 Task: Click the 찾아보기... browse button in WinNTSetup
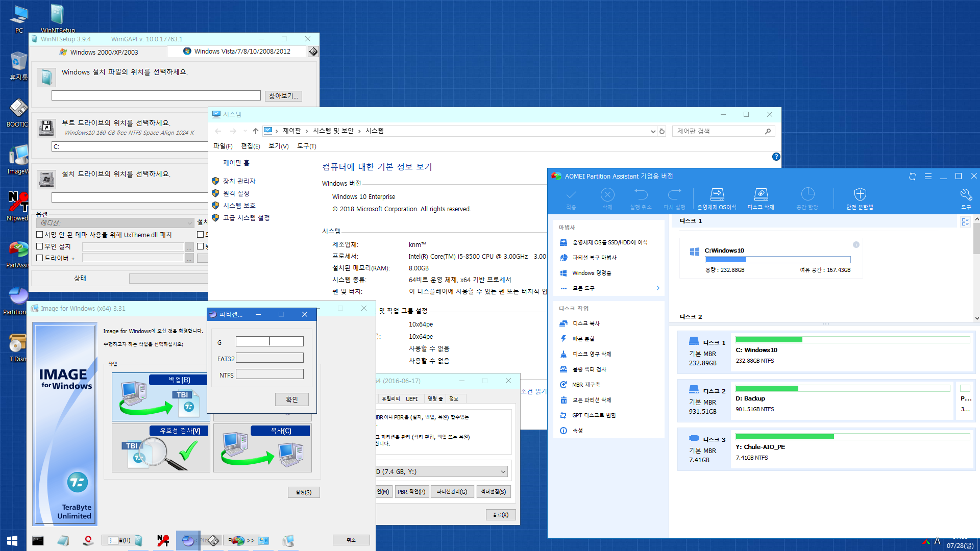(283, 96)
